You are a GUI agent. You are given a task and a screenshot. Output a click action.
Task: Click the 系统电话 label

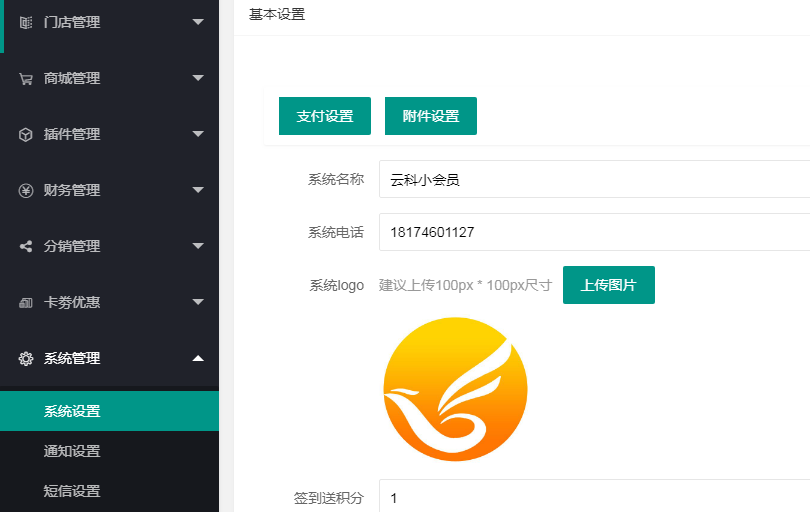point(336,232)
